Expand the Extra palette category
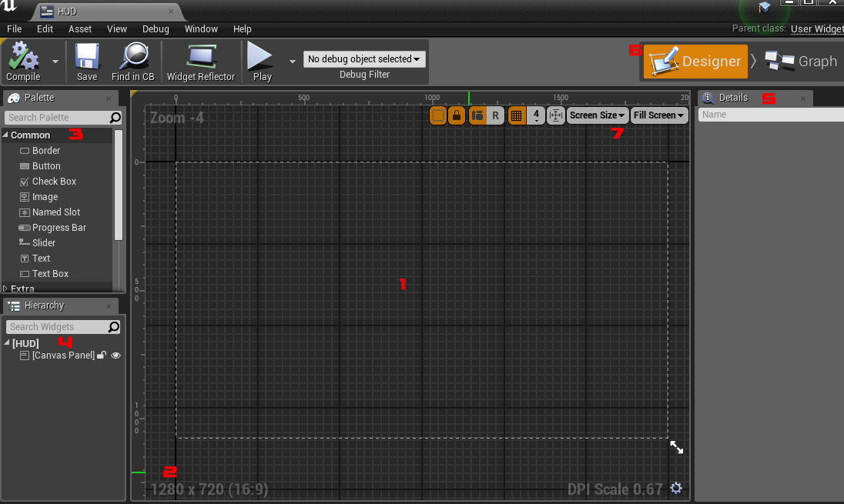The height and width of the screenshot is (504, 844). [5, 289]
